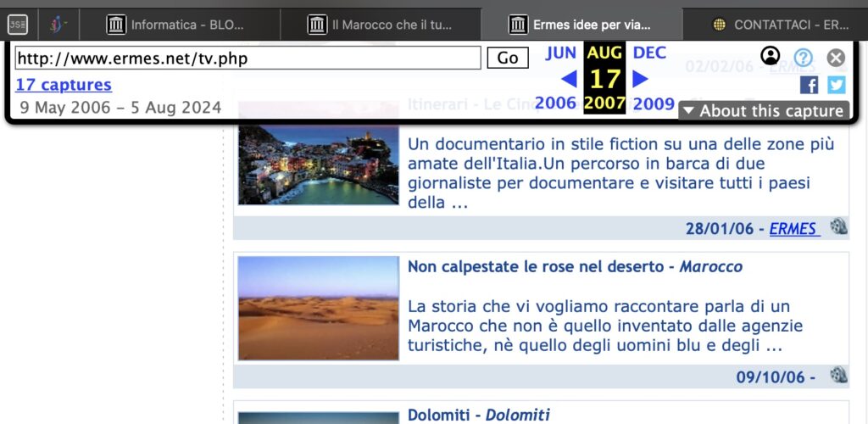The width and height of the screenshot is (868, 424).
Task: Click the JSE icon in the tab bar
Action: pos(17,25)
